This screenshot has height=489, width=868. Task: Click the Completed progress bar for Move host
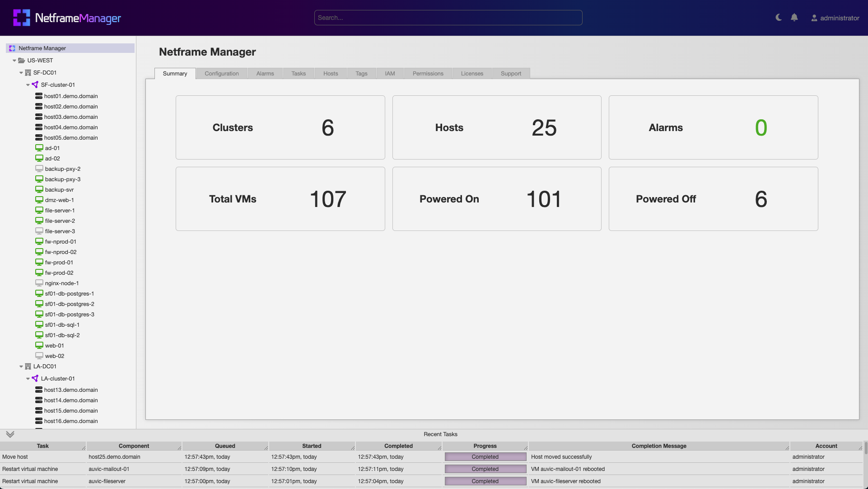485,457
